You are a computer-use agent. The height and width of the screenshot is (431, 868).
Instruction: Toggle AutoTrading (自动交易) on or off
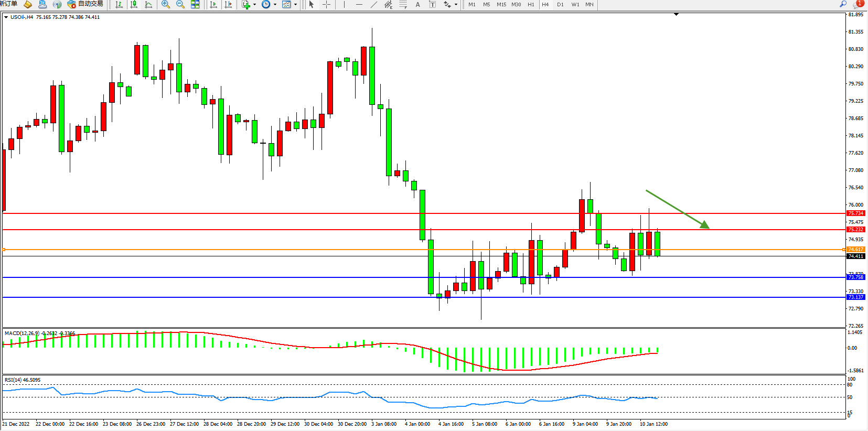85,4
